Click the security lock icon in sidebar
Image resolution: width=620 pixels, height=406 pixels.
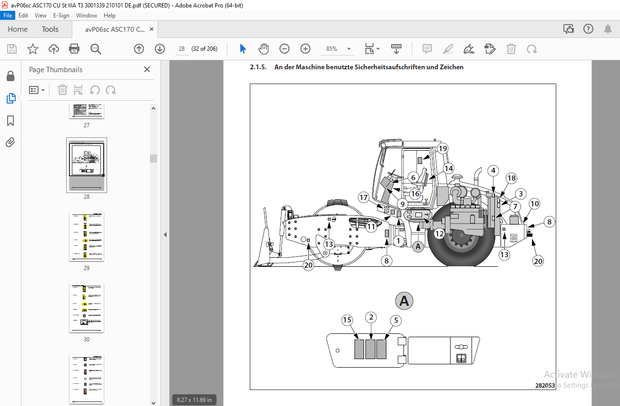tap(11, 76)
